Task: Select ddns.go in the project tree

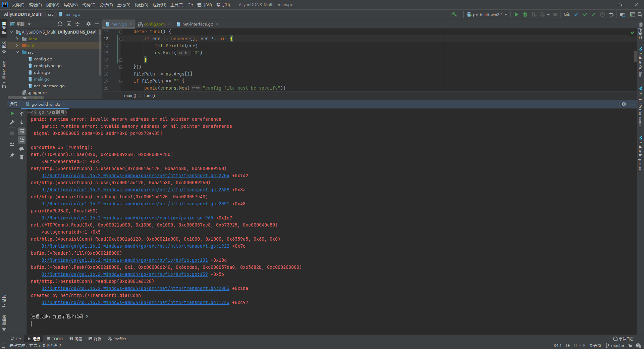Action: [42, 72]
